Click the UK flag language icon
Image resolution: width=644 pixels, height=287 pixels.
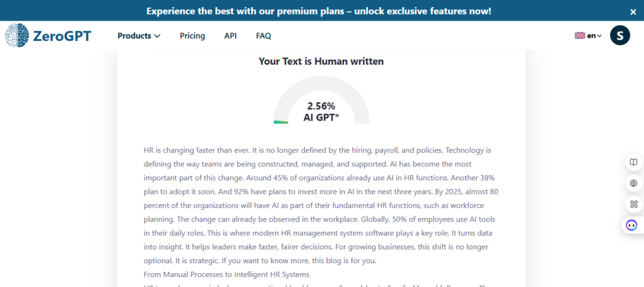pyautogui.click(x=580, y=36)
